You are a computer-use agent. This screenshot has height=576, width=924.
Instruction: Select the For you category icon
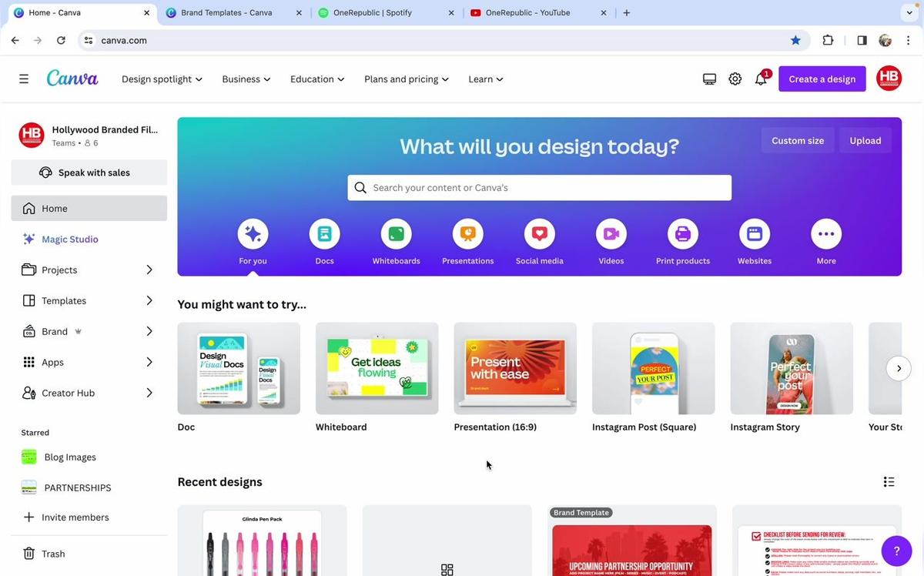click(x=253, y=234)
